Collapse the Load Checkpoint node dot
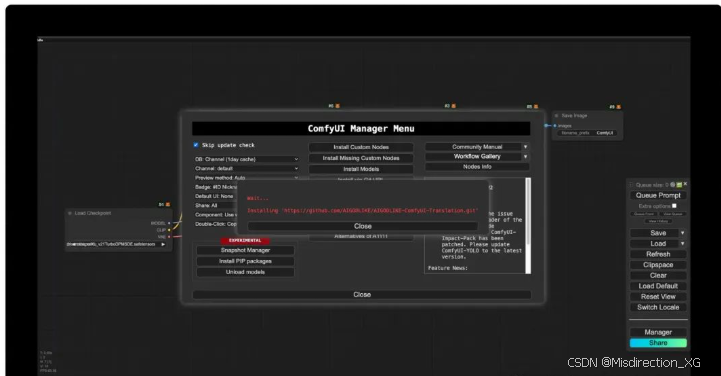Screen dimensions: 721x376 pos(70,213)
